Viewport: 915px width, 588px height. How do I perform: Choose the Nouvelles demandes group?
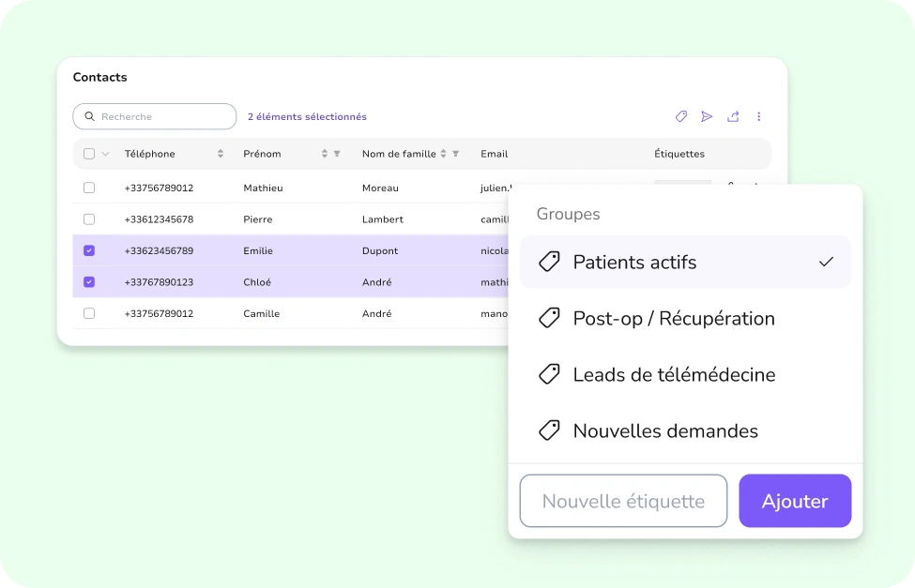[664, 431]
